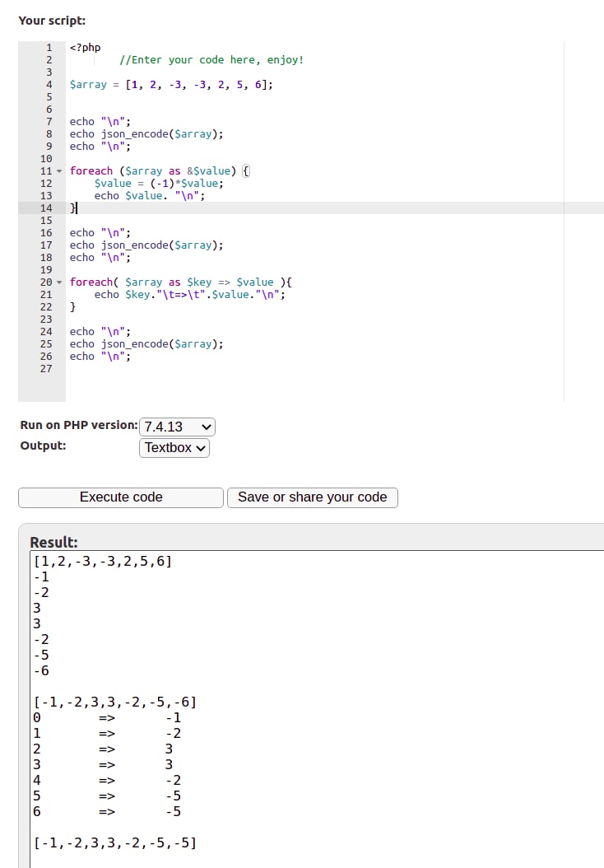Click line number 1 in the gutter
The height and width of the screenshot is (868, 604).
click(x=49, y=48)
